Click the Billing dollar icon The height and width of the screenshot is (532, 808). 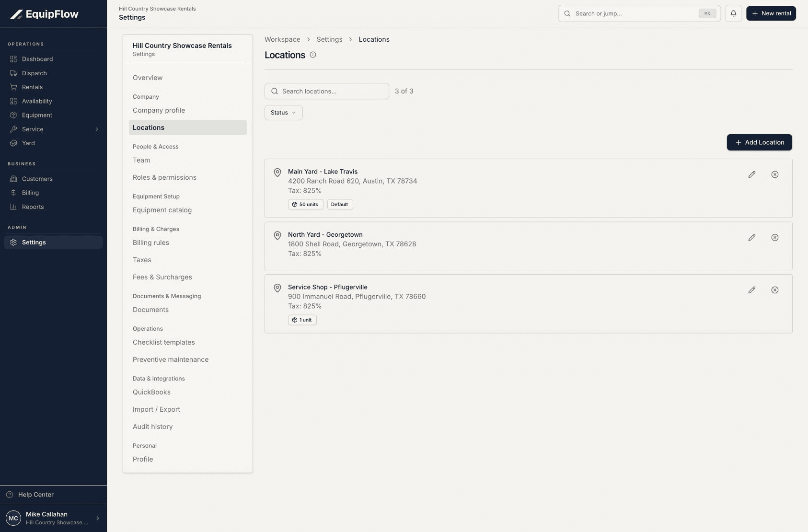point(13,193)
